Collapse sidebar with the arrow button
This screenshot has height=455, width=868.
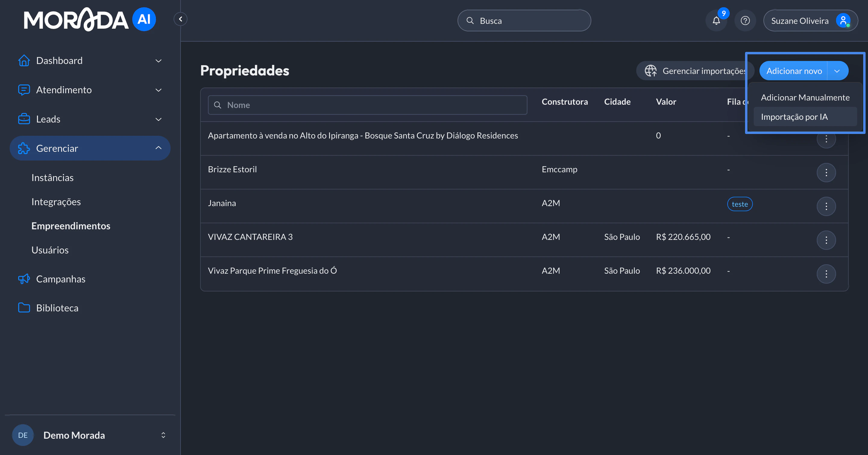[x=181, y=19]
